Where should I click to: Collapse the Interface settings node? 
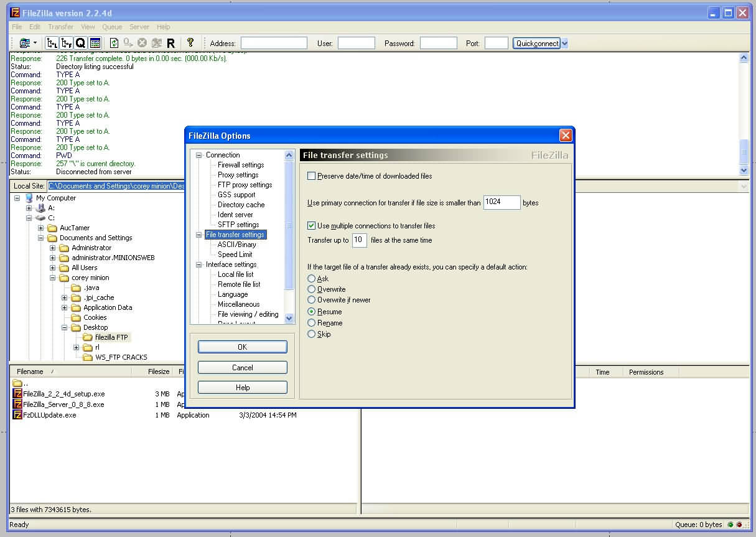pos(199,264)
